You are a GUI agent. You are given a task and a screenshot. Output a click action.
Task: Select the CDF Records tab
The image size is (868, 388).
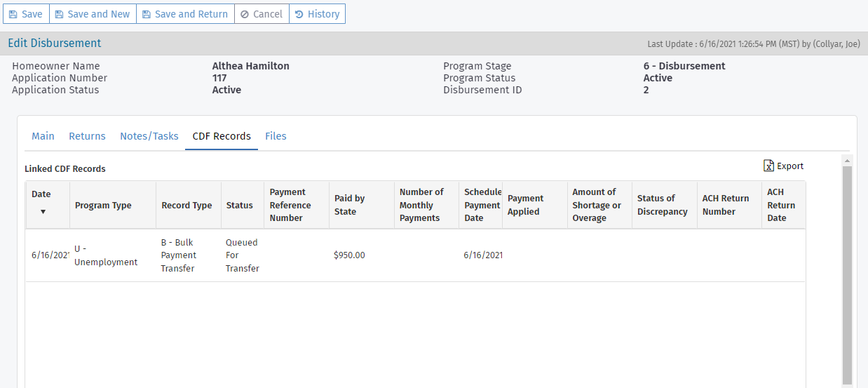tap(222, 136)
